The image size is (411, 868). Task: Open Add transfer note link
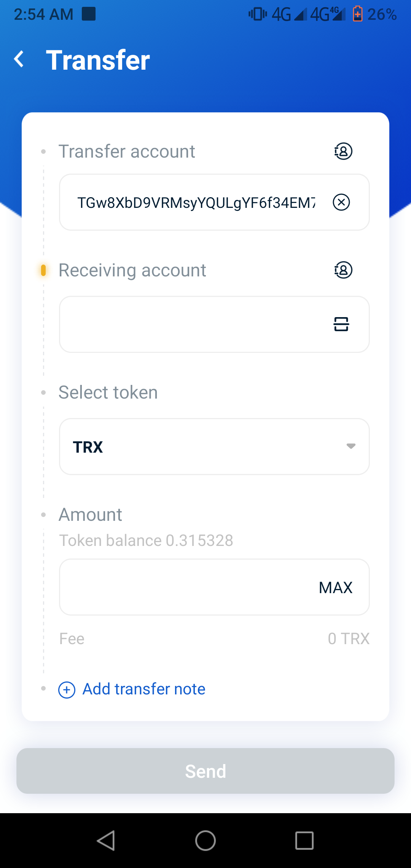144,689
